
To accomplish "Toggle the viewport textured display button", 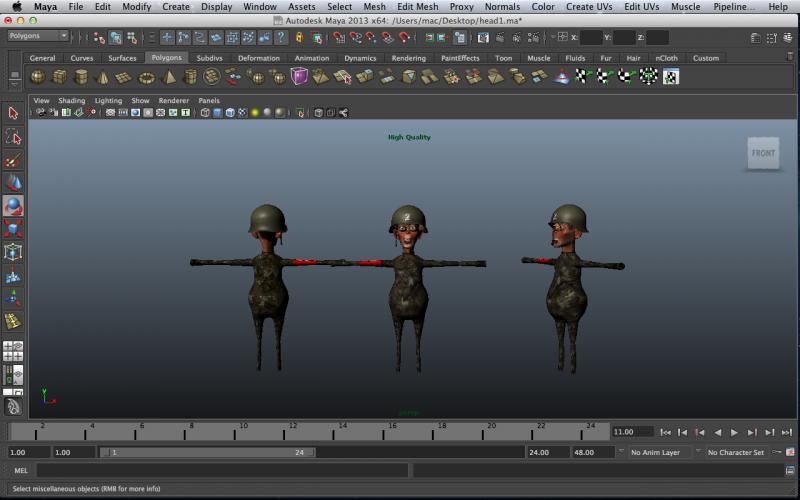I will (x=242, y=113).
